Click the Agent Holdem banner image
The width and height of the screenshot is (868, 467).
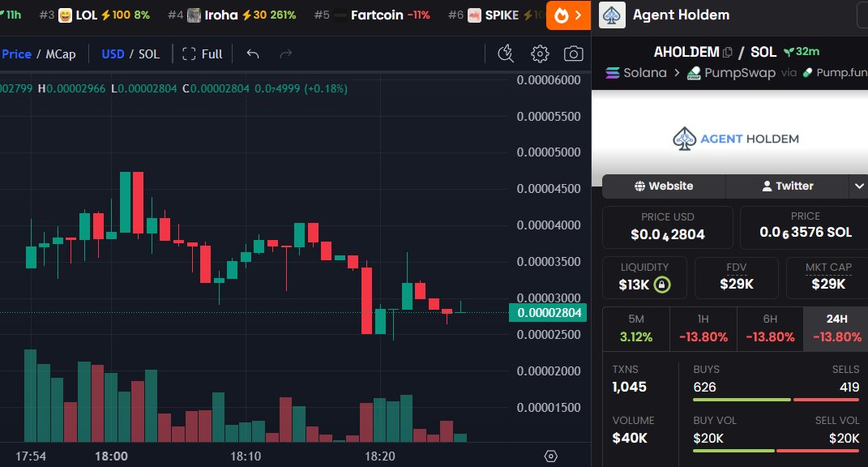(729, 139)
